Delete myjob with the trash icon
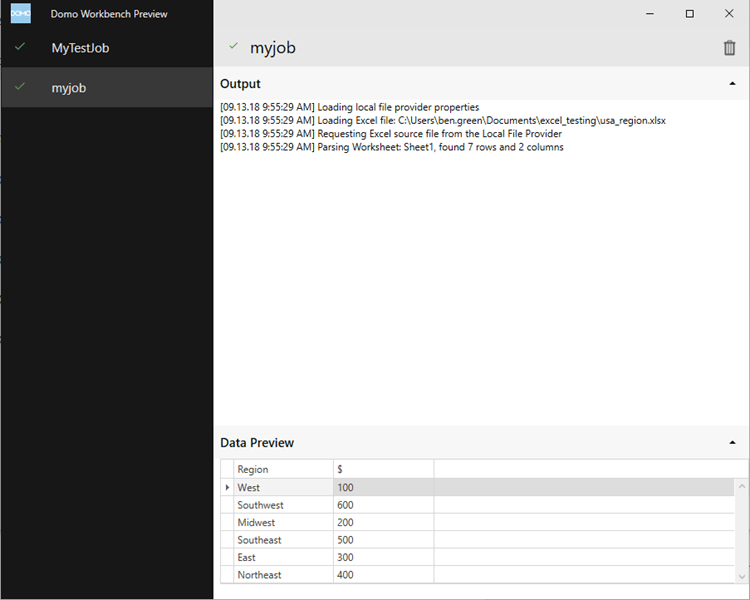 729,48
